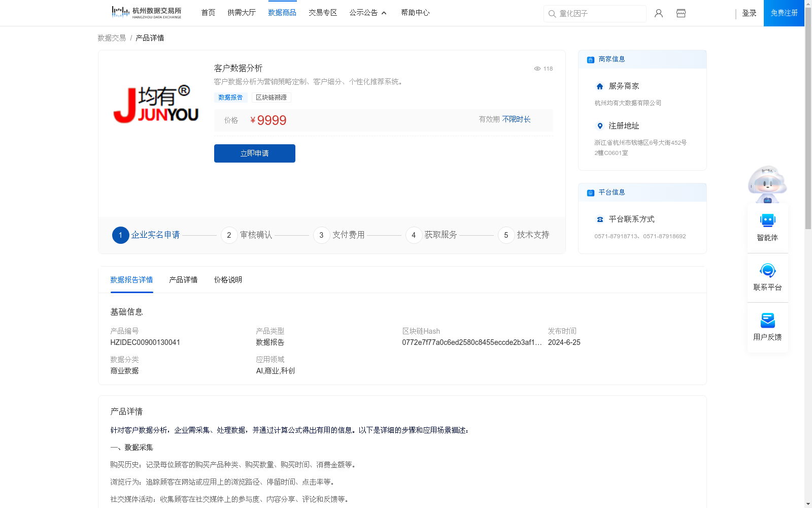Open the 交易专区 menu item
Viewport: 812px width, 508px height.
tap(323, 13)
